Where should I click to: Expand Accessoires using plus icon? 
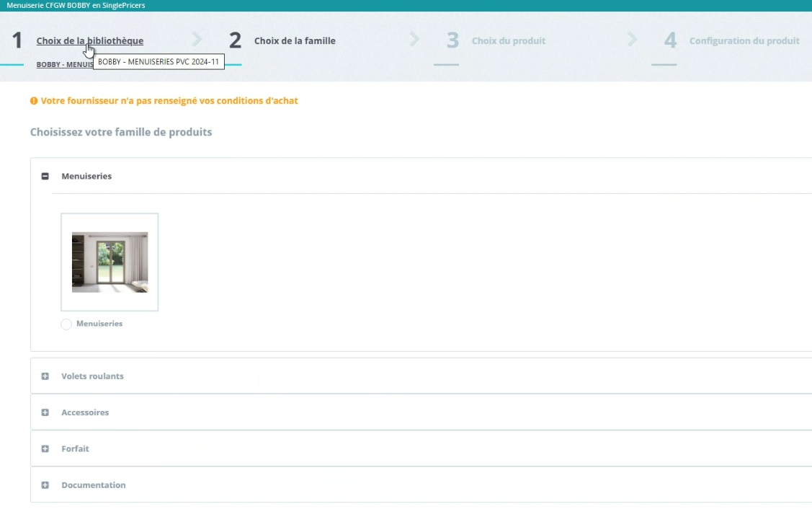(x=45, y=412)
